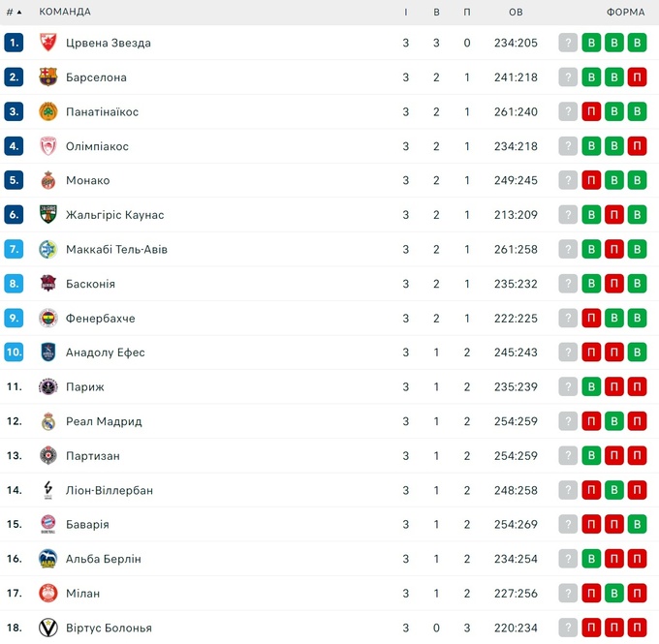Click the Олімпіакос team logo
659x644 pixels.
click(x=48, y=146)
